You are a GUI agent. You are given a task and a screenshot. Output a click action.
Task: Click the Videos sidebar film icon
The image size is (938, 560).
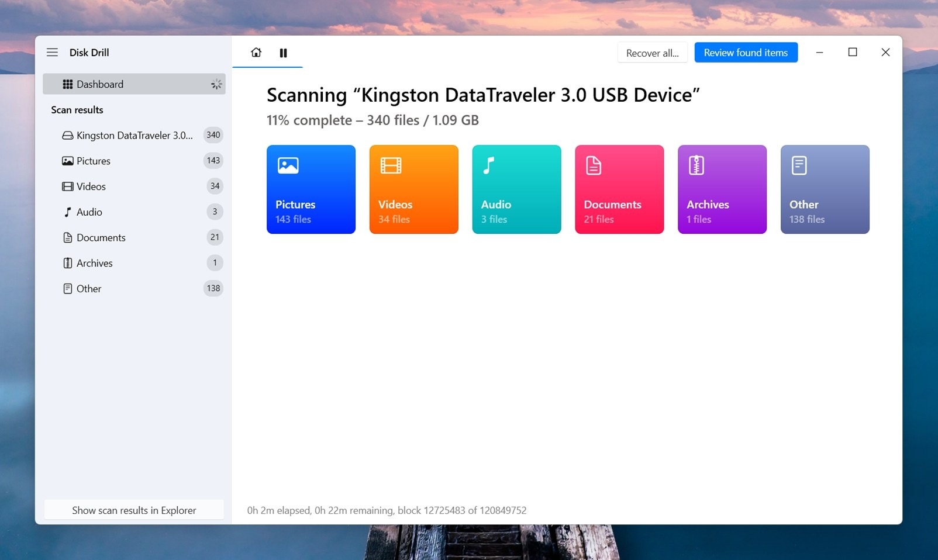pyautogui.click(x=68, y=186)
